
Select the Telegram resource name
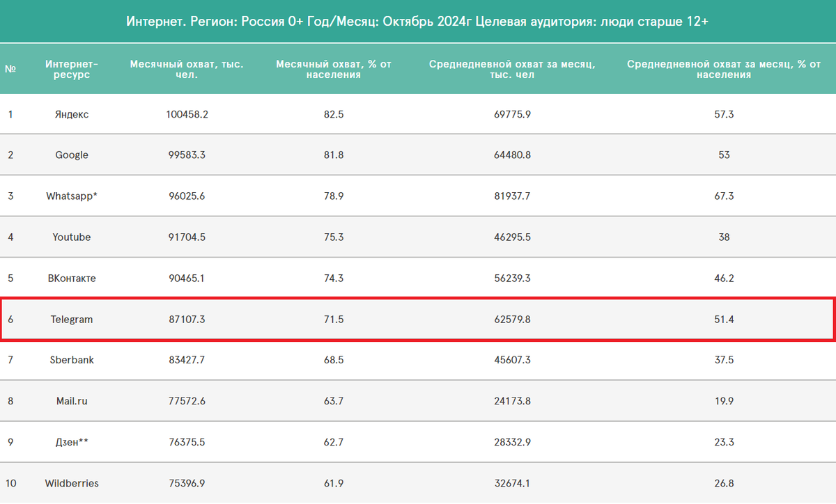pyautogui.click(x=72, y=320)
